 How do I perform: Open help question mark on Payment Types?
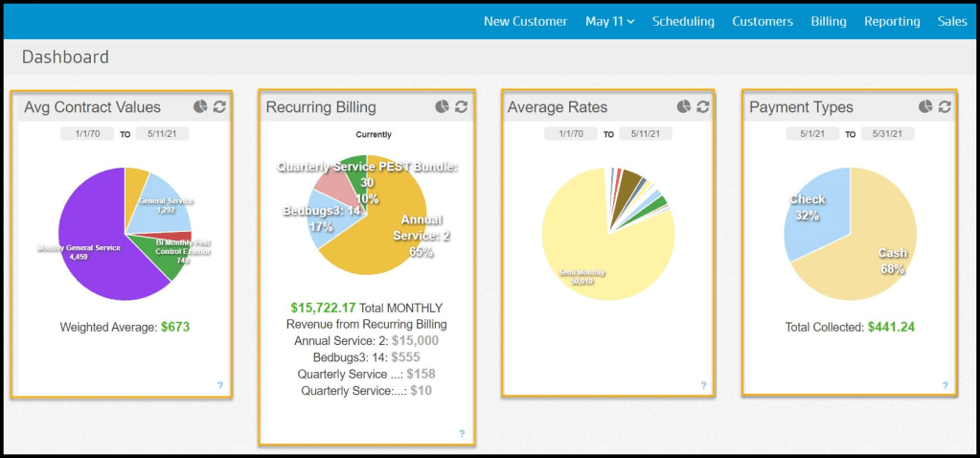[x=945, y=386]
